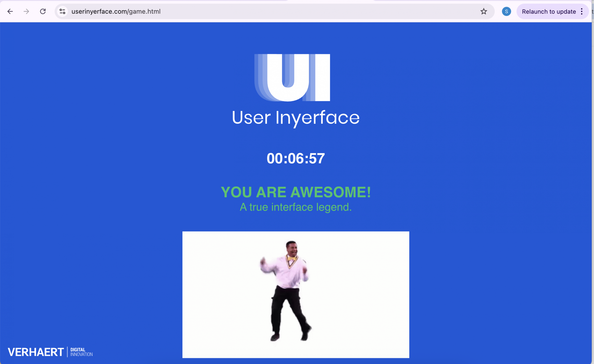Screen dimensions: 594x364
Task: Click the User Inyerface title text
Action: click(x=296, y=118)
